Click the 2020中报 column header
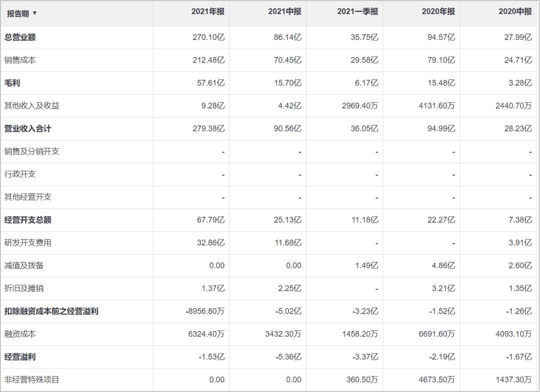The image size is (540, 392). (x=515, y=11)
